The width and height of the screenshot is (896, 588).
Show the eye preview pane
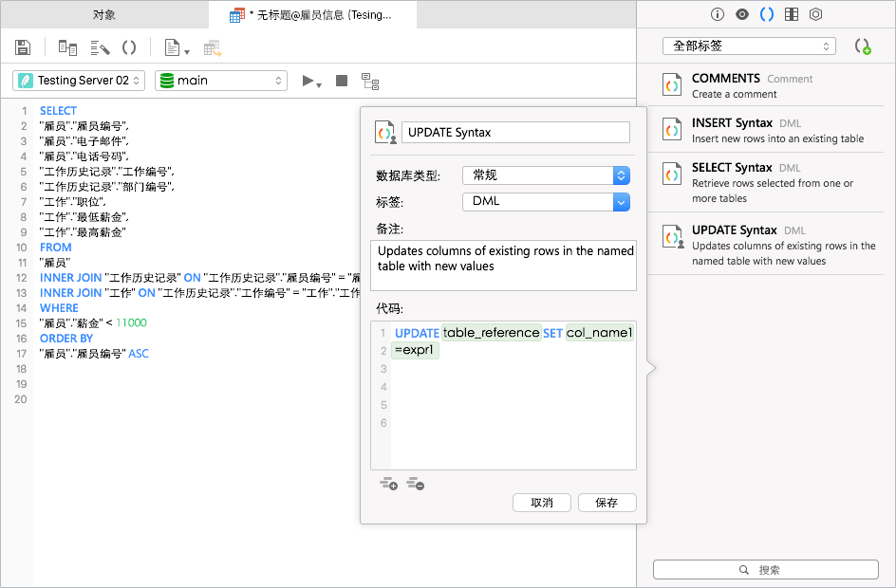pos(741,14)
